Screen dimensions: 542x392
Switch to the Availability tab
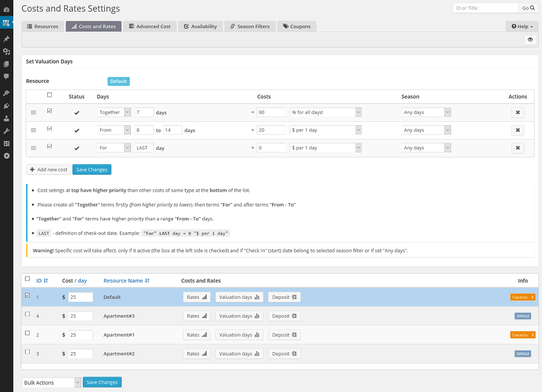coord(200,27)
